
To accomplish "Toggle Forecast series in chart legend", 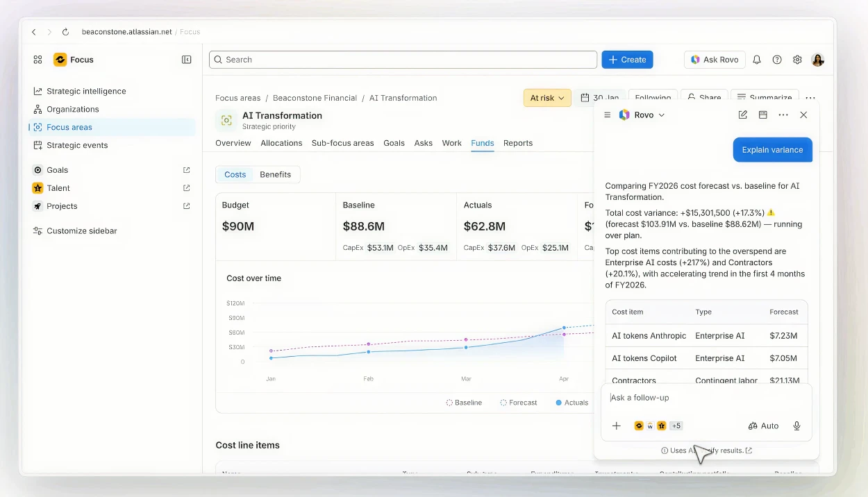I will (519, 403).
